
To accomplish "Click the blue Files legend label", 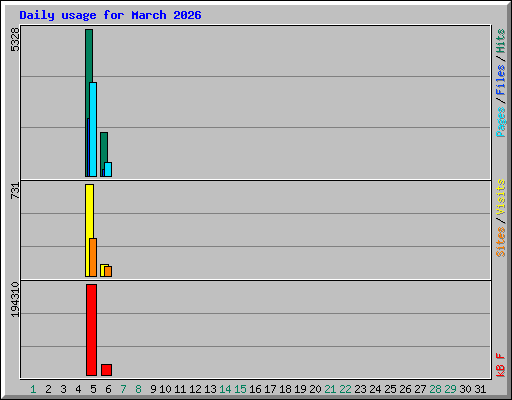I will tap(501, 80).
